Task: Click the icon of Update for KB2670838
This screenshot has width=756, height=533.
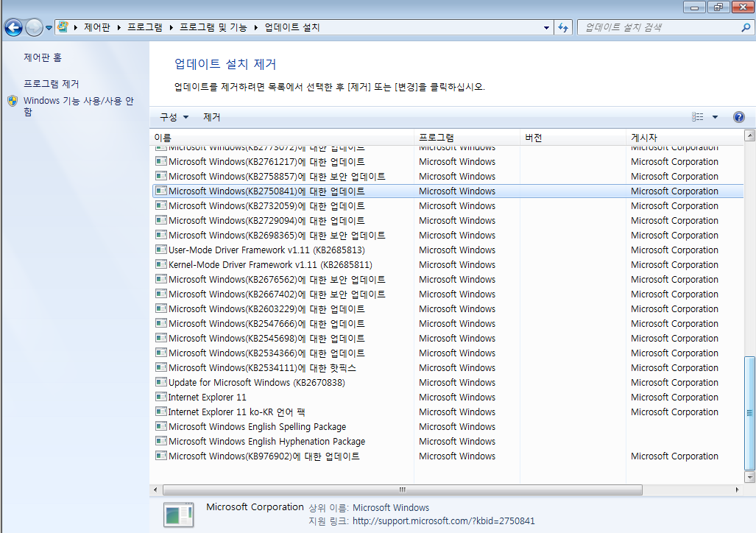Action: [x=161, y=382]
